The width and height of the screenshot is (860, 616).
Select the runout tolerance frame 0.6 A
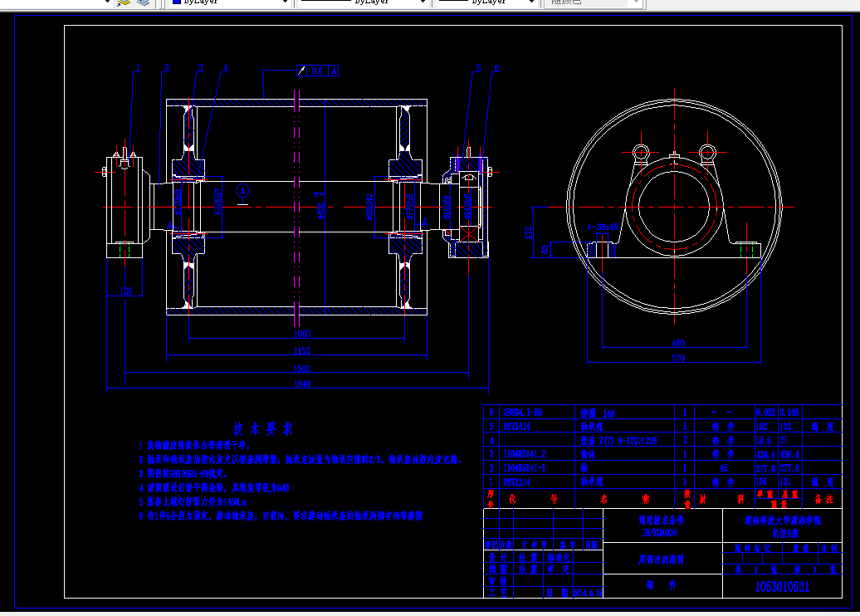[318, 71]
